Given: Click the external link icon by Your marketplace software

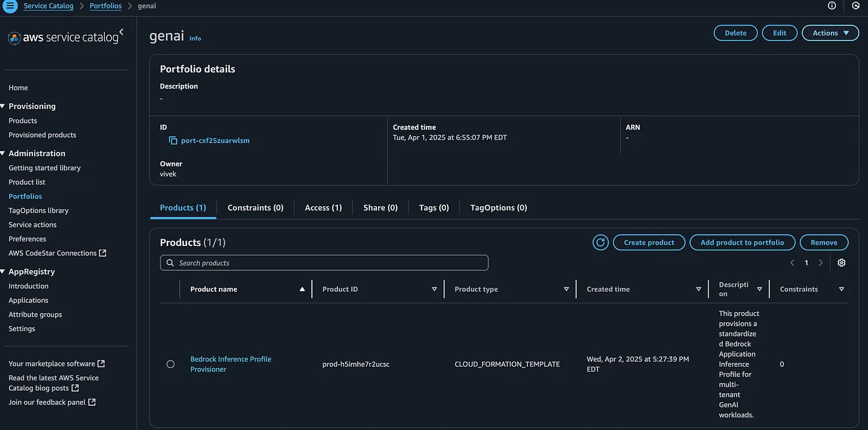Looking at the screenshot, I should (101, 364).
